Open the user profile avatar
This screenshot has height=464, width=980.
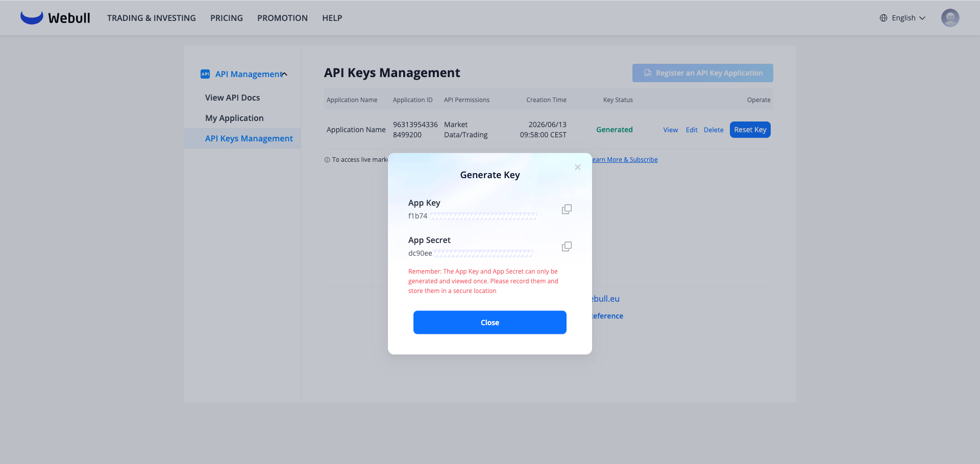pos(950,18)
